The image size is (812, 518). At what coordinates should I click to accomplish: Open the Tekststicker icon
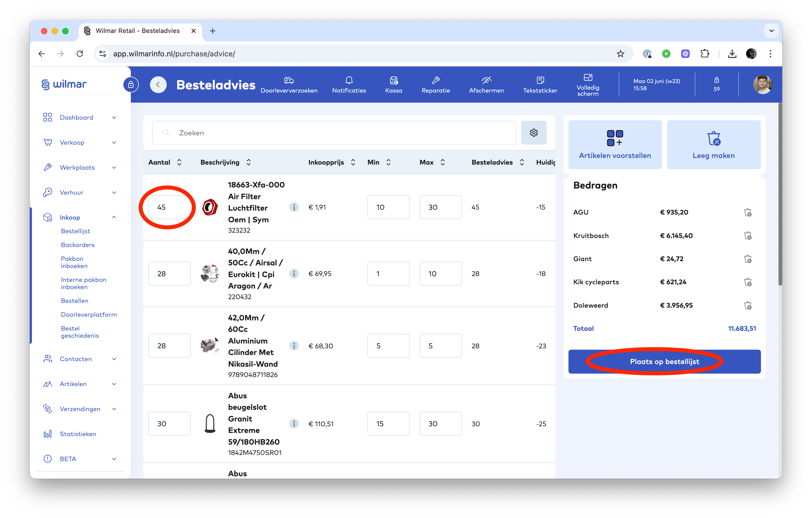(x=540, y=80)
